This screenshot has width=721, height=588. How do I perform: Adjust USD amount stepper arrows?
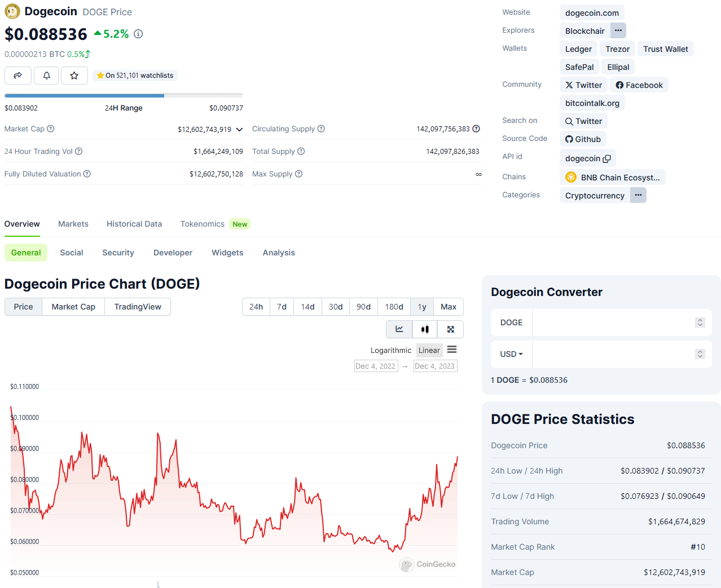tap(700, 354)
